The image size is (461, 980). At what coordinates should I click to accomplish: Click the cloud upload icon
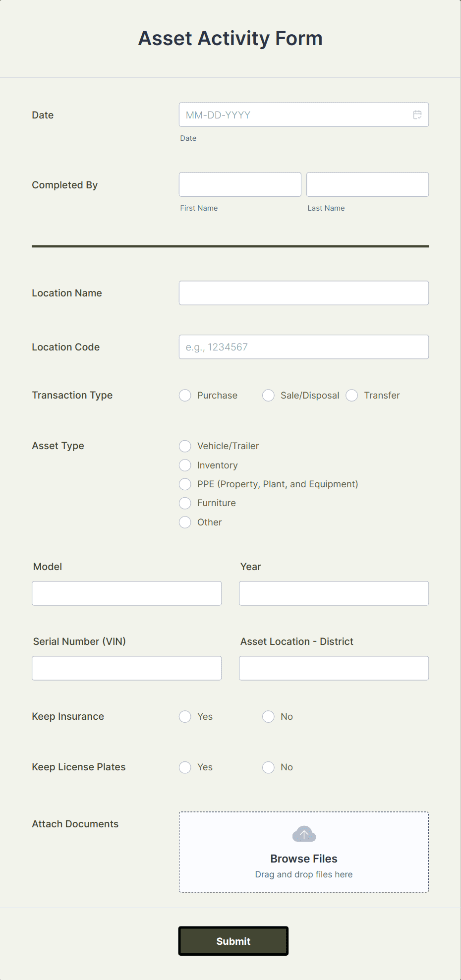point(304,834)
